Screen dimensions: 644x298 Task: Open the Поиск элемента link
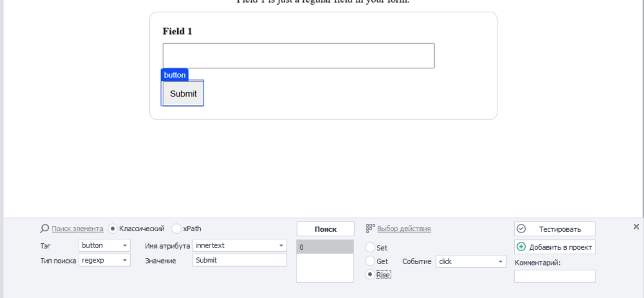tap(78, 229)
